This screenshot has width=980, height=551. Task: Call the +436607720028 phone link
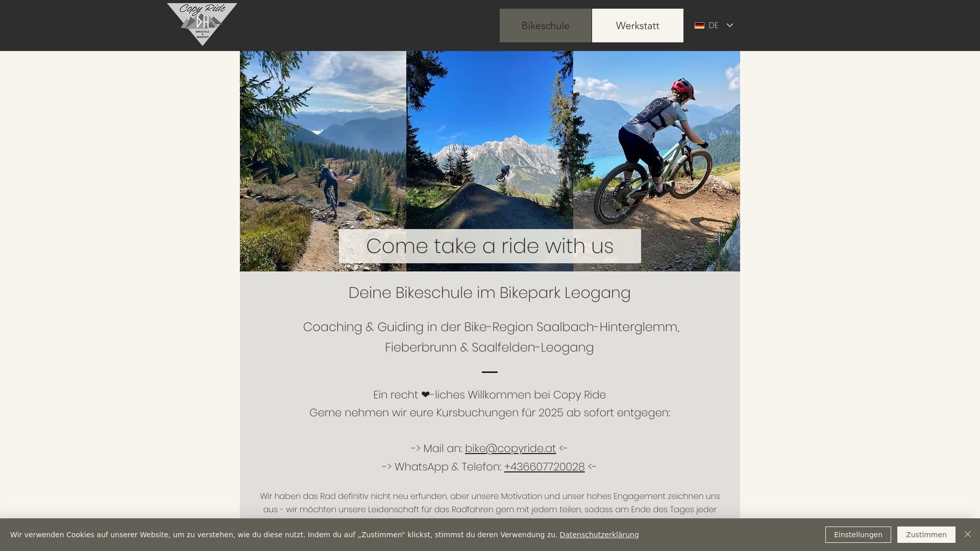[544, 467]
